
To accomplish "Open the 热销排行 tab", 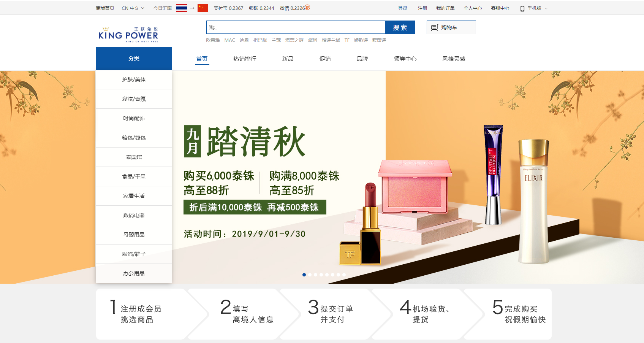I will (x=245, y=59).
